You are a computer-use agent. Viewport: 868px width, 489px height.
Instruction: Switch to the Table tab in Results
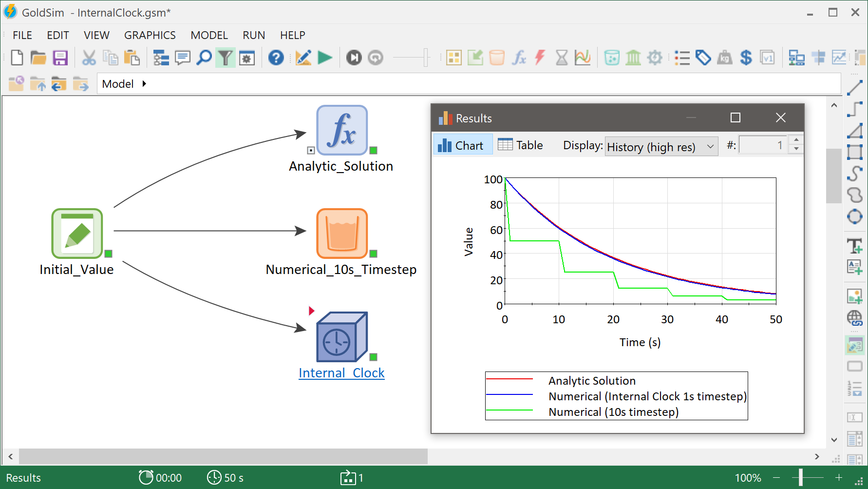pos(520,145)
